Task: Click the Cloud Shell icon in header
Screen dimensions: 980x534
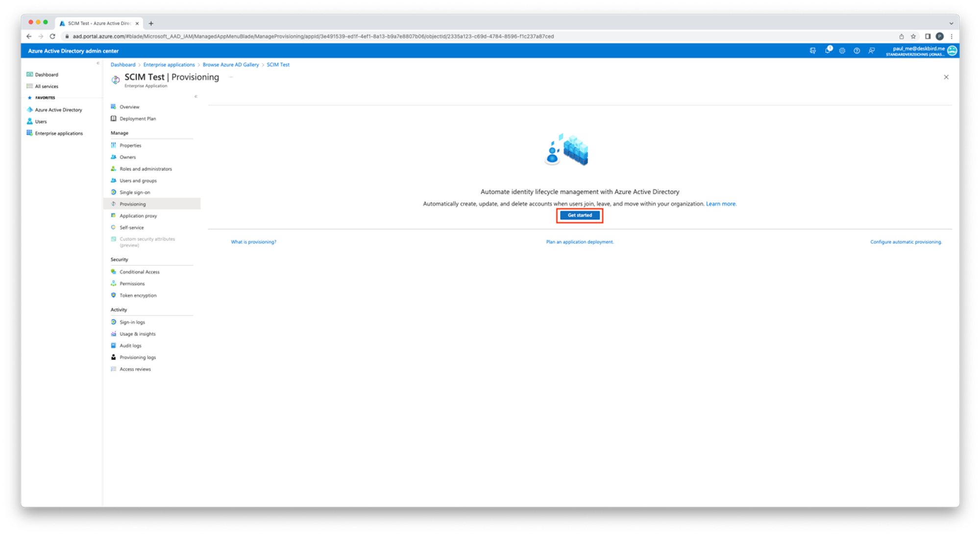Action: click(812, 51)
